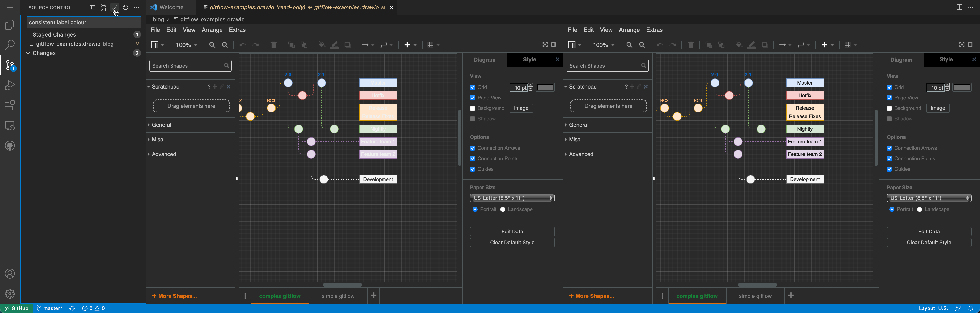The width and height of the screenshot is (980, 313).
Task: Open the Paper Size dropdown
Action: [512, 198]
